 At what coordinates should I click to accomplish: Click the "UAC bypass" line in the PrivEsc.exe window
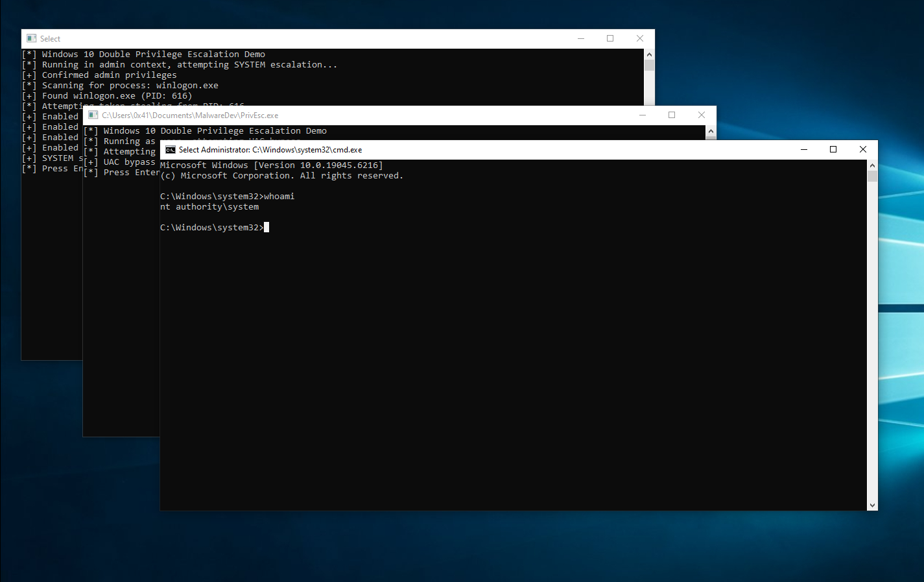(x=130, y=162)
